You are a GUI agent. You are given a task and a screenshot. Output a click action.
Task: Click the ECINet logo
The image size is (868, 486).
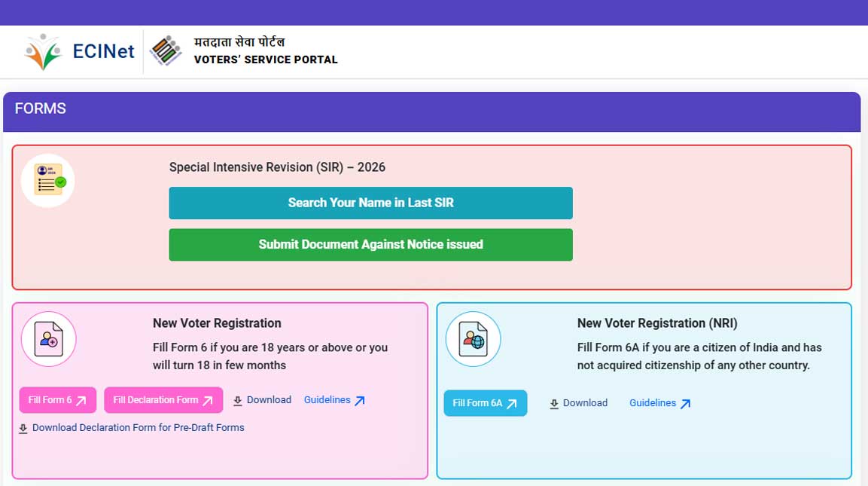coord(43,50)
